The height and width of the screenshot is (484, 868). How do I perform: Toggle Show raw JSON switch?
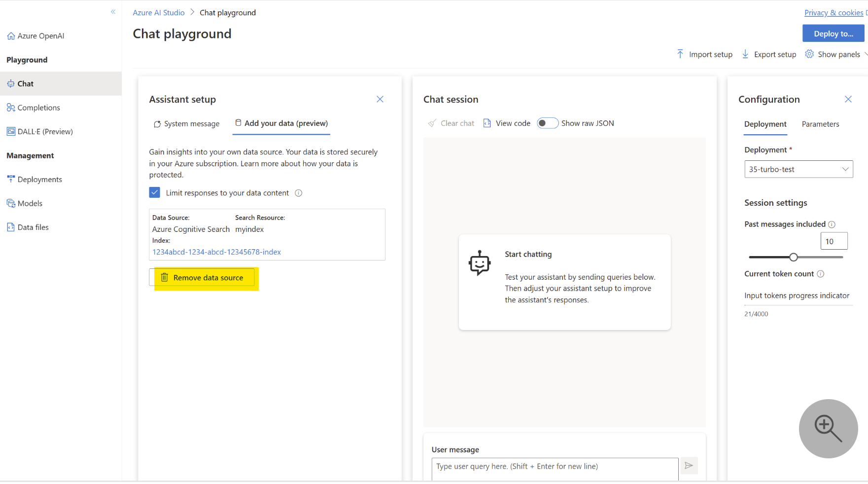[547, 123]
